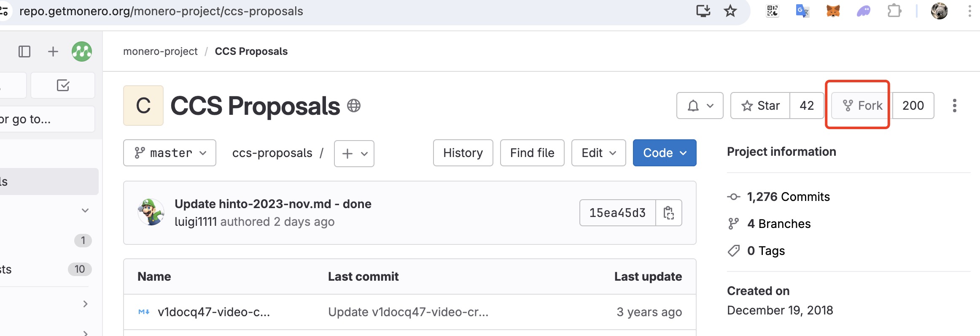Open the QR code extension icon
This screenshot has width=980, height=336.
click(772, 11)
